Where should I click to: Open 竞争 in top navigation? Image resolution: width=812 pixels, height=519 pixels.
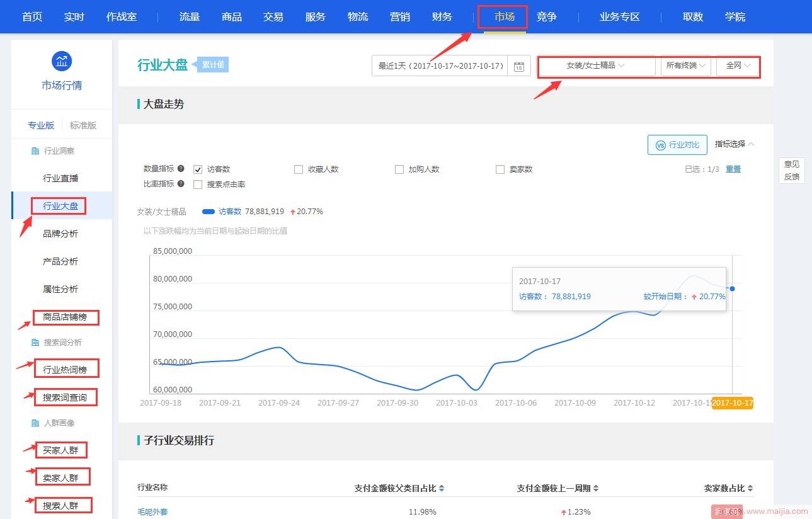pos(547,17)
